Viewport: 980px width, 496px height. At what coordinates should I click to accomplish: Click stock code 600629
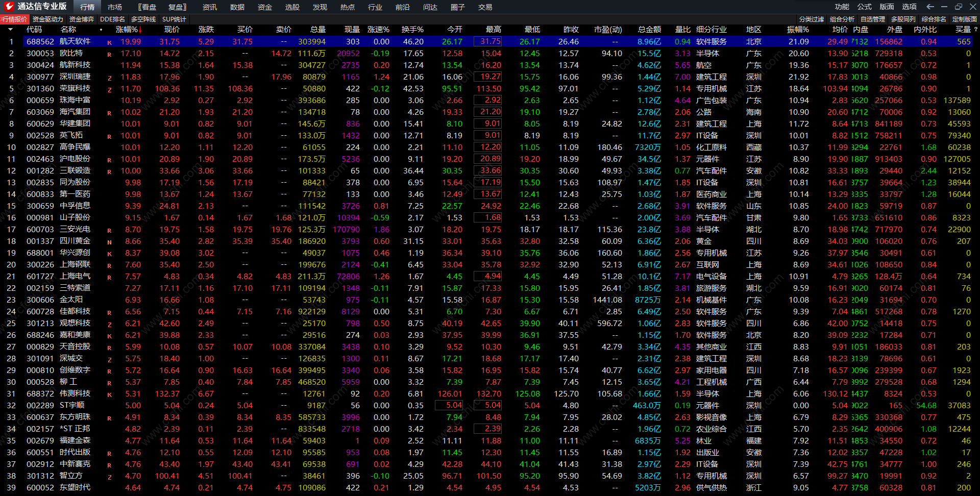(40, 123)
